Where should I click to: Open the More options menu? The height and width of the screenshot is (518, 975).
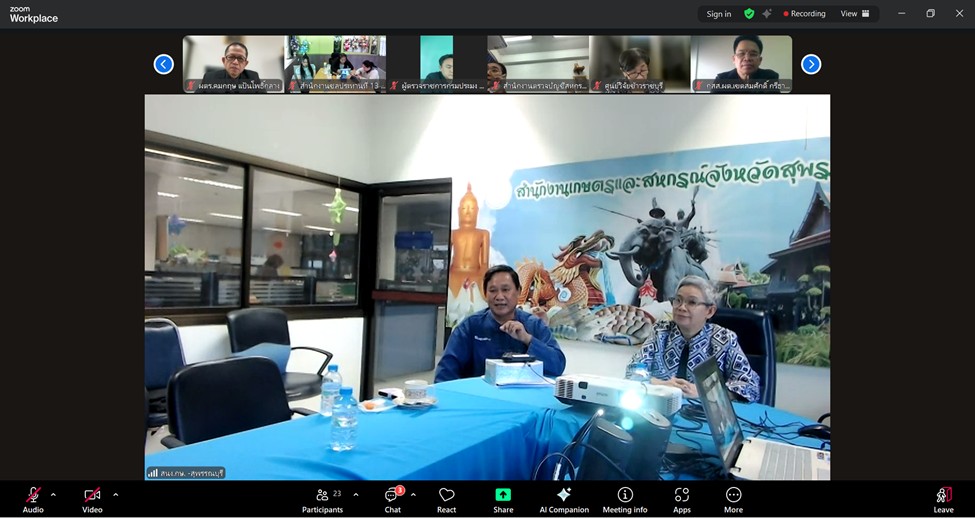[x=733, y=496]
